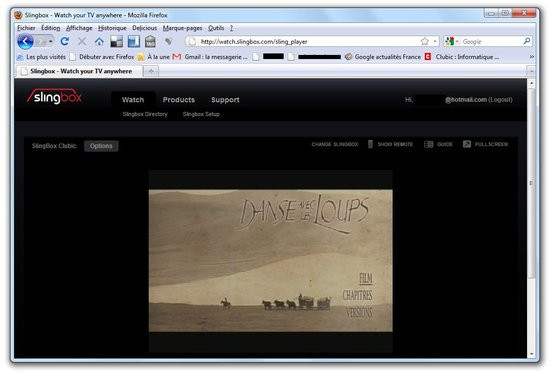Select the Products tab on Slingbox site

click(179, 100)
